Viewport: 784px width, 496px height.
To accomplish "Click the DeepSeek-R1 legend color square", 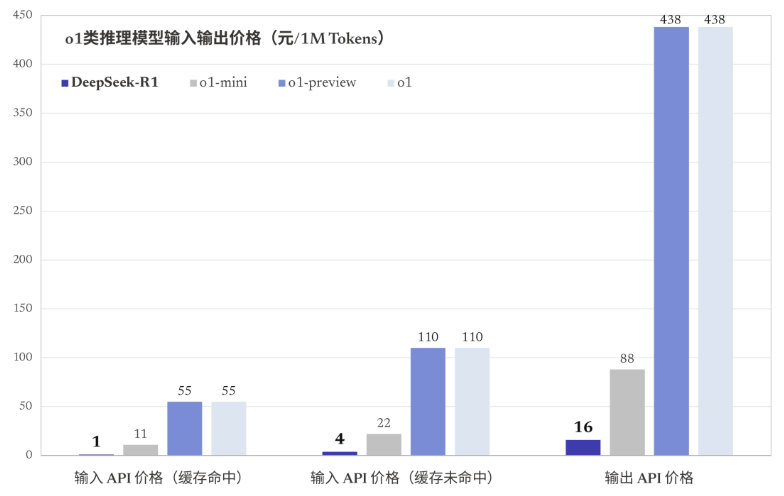I will (64, 83).
